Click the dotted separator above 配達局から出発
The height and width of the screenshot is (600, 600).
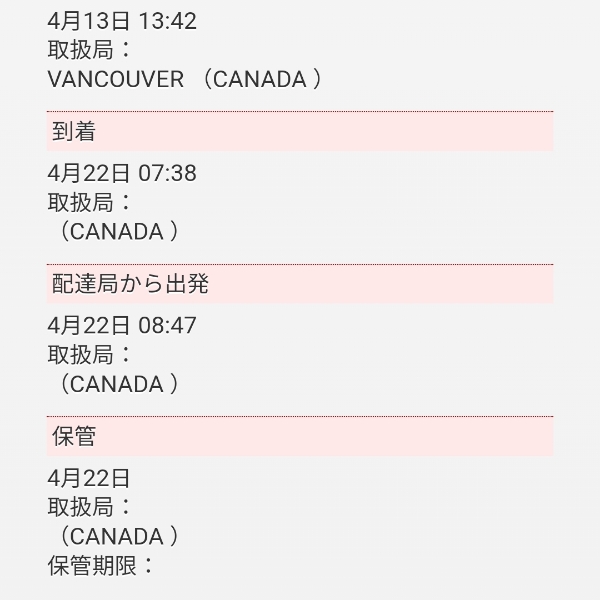pos(300,264)
